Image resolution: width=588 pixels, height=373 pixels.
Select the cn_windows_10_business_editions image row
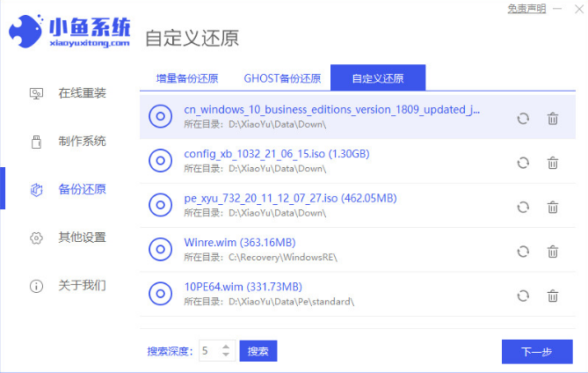pos(334,117)
